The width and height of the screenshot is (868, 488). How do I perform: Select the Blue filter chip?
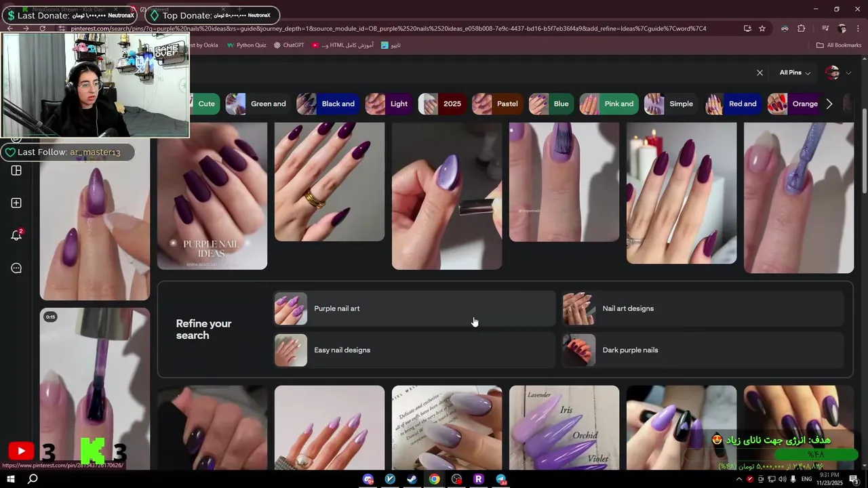(551, 104)
